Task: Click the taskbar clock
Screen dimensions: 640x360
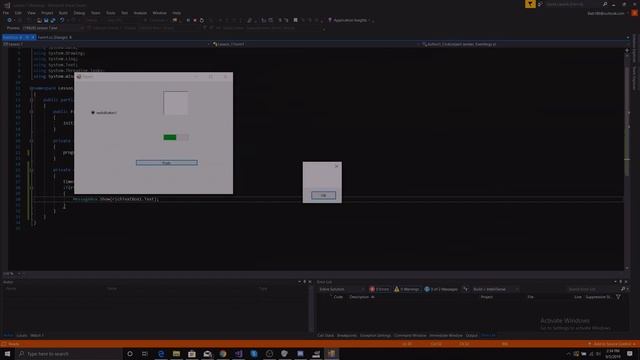Action: [x=613, y=353]
